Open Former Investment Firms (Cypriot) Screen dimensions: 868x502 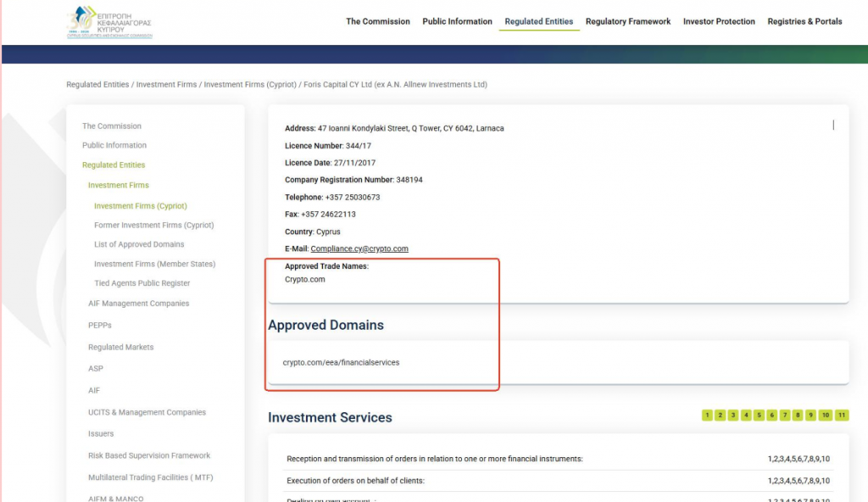154,225
